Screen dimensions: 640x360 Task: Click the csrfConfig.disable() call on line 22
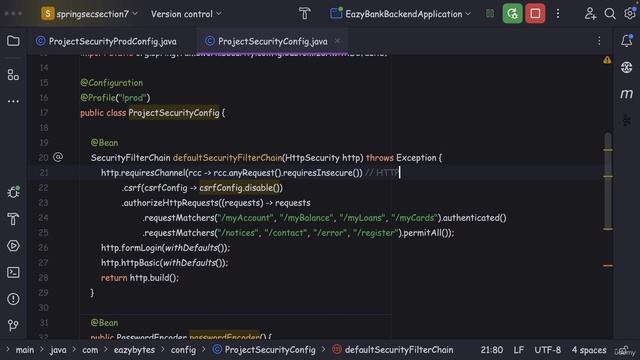click(241, 188)
